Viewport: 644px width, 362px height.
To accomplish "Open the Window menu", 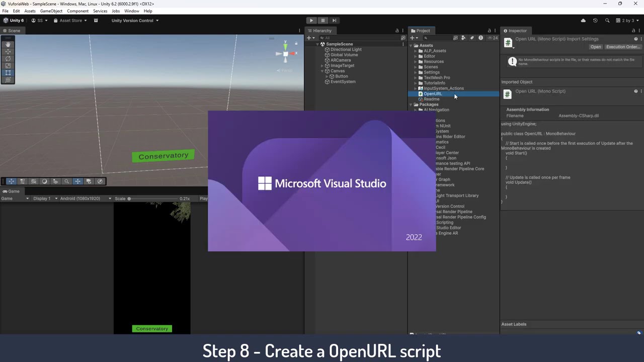I will (x=131, y=11).
